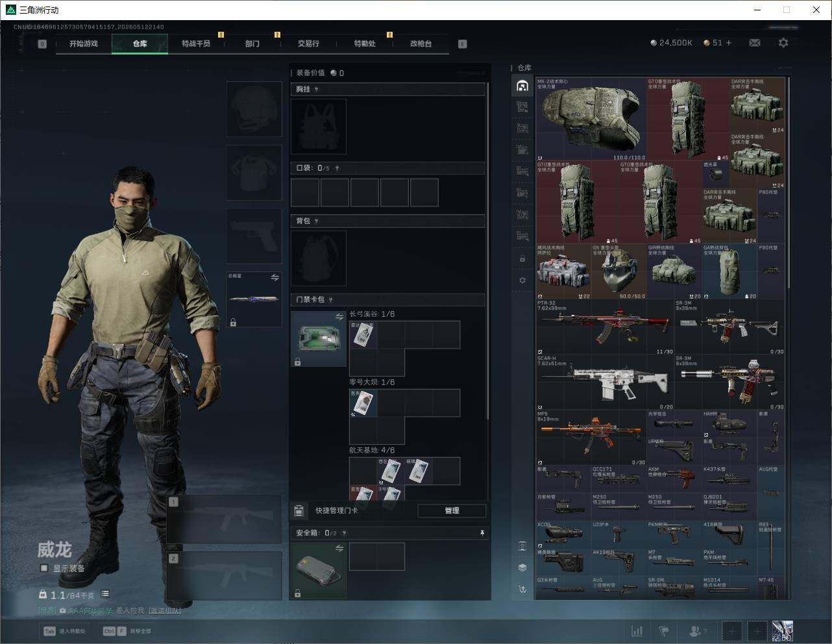Select the empty chest rig slot
Image resolution: width=832 pixels, height=644 pixels.
(319, 127)
